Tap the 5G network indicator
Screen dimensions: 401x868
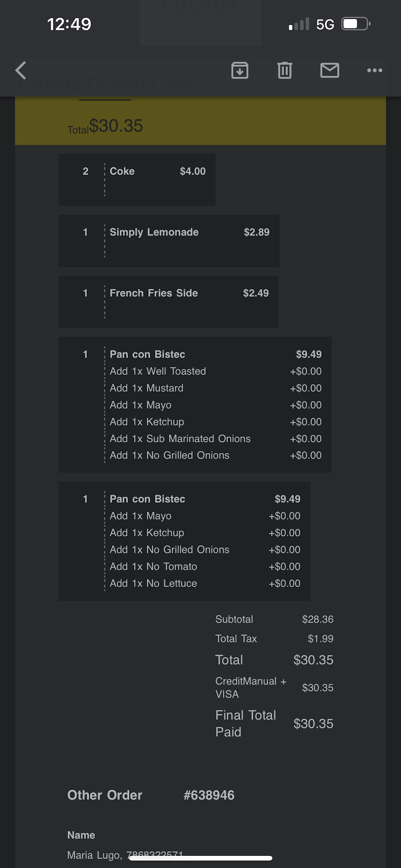[x=325, y=24]
